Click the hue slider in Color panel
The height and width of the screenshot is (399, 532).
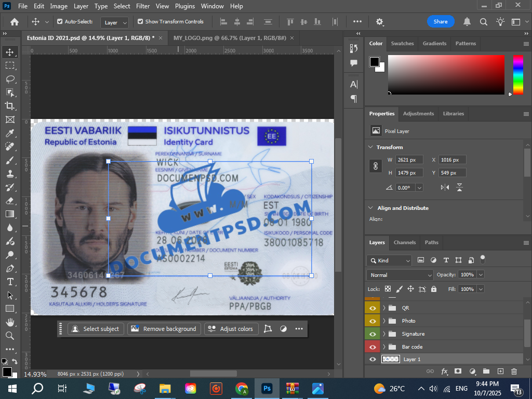518,74
